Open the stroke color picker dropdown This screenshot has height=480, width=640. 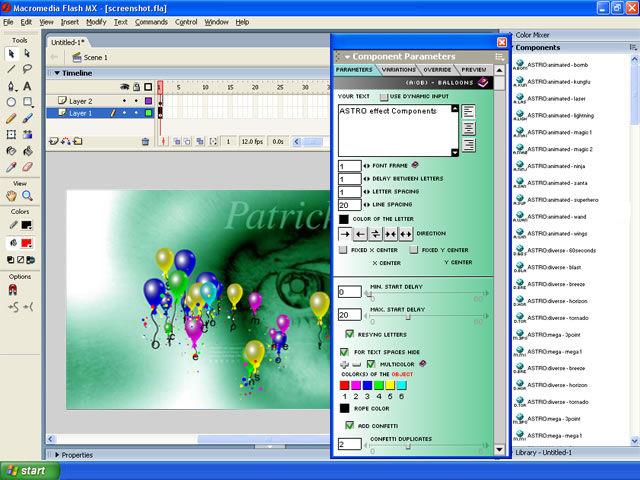[27, 225]
